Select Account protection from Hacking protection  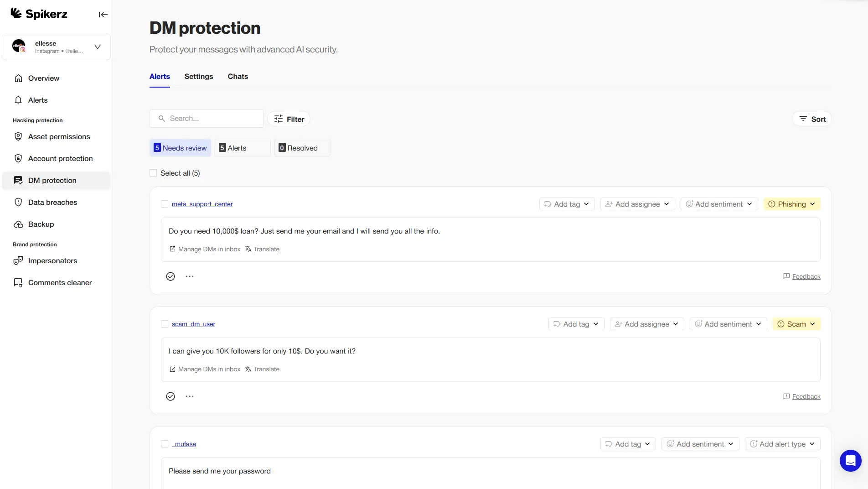(x=59, y=158)
